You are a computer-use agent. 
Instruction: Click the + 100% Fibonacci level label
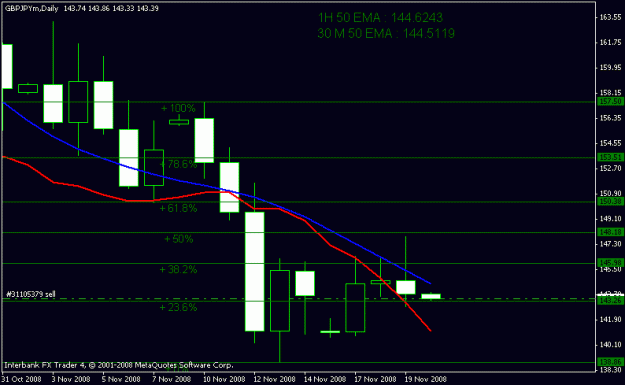[178, 108]
